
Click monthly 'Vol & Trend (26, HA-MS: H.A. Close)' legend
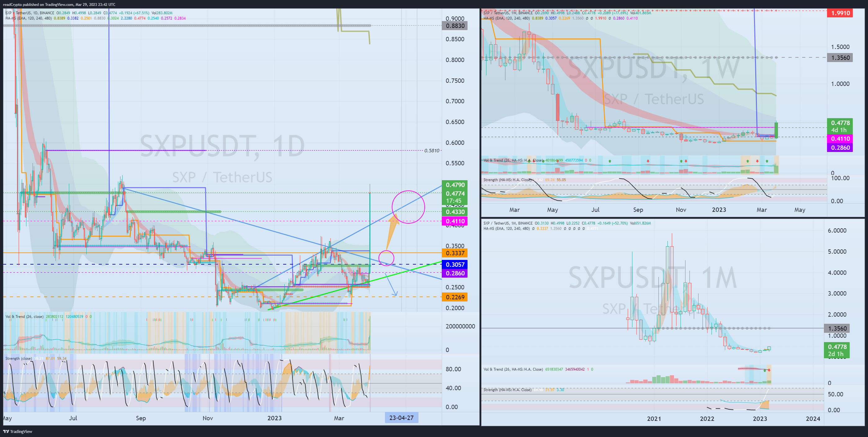click(x=513, y=369)
